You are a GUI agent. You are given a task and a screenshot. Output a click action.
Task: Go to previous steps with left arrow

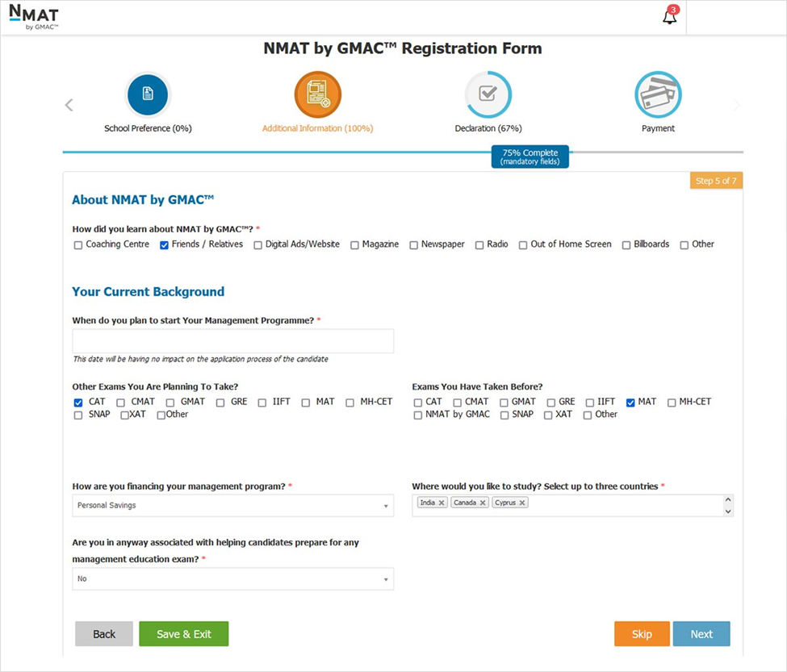point(69,105)
